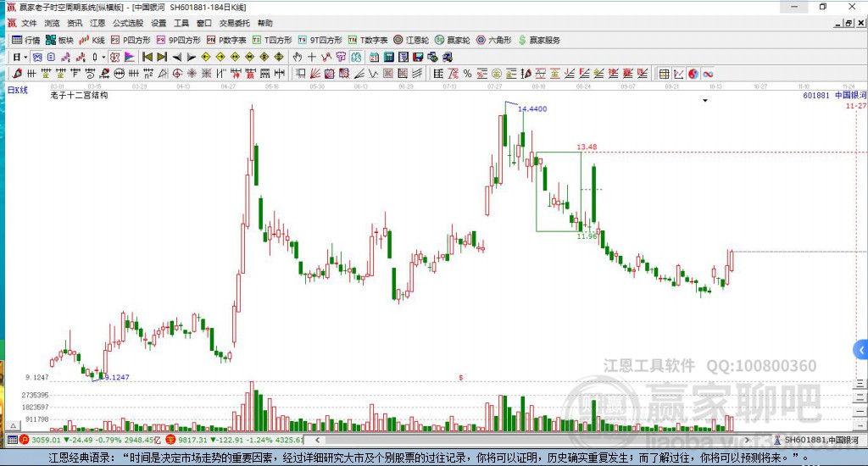Click the yellow diamond with two inward arrows
Image resolution: width=868 pixels, height=466 pixels.
[x=250, y=57]
